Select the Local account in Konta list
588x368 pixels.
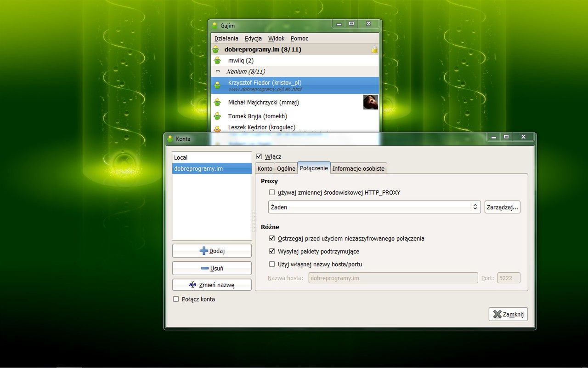click(212, 158)
